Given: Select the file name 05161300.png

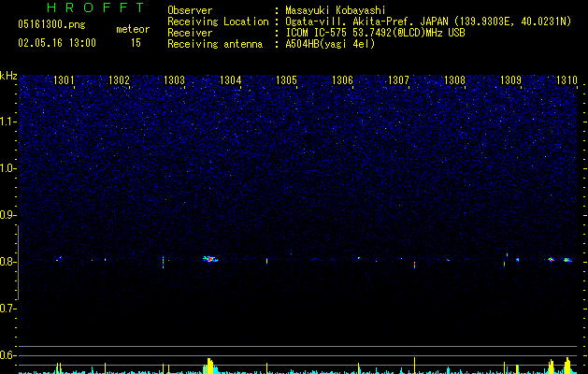Looking at the screenshot, I should click(51, 25).
